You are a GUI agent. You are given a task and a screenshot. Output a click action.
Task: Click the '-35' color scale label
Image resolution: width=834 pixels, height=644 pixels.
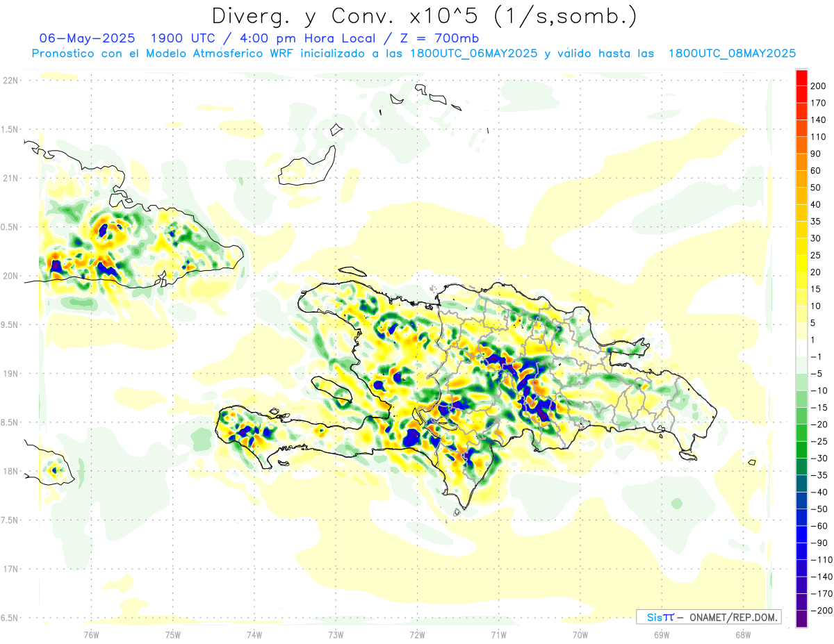click(x=819, y=475)
